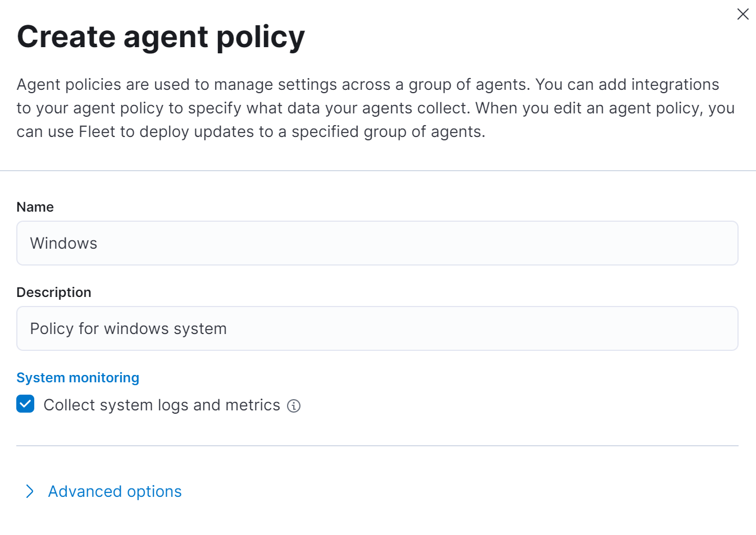Click the divider line above Advanced options
The height and width of the screenshot is (535, 756).
pos(377,446)
